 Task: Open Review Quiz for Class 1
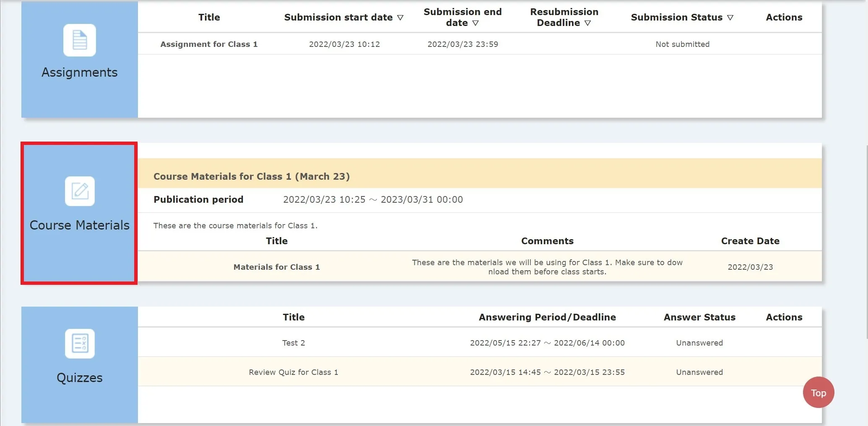pos(293,372)
